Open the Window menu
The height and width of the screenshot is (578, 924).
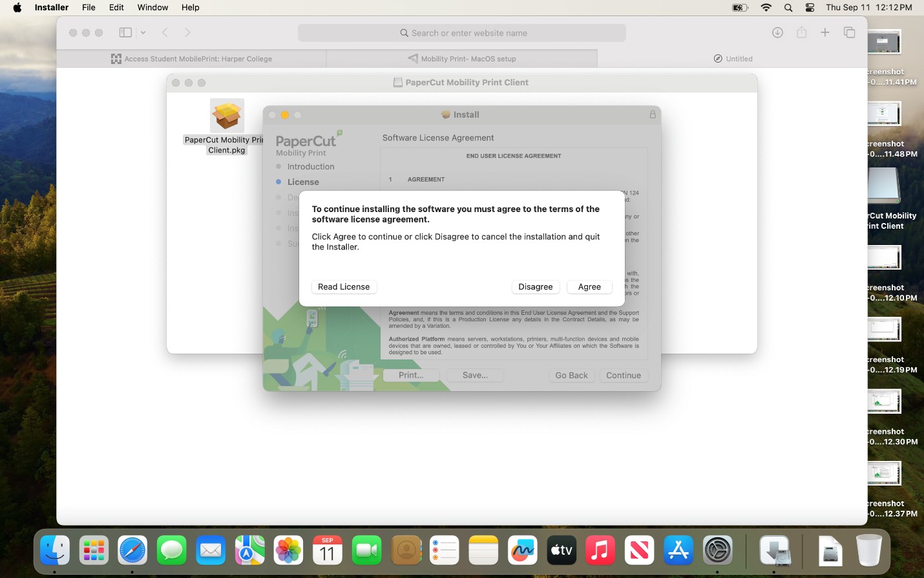[x=152, y=7]
